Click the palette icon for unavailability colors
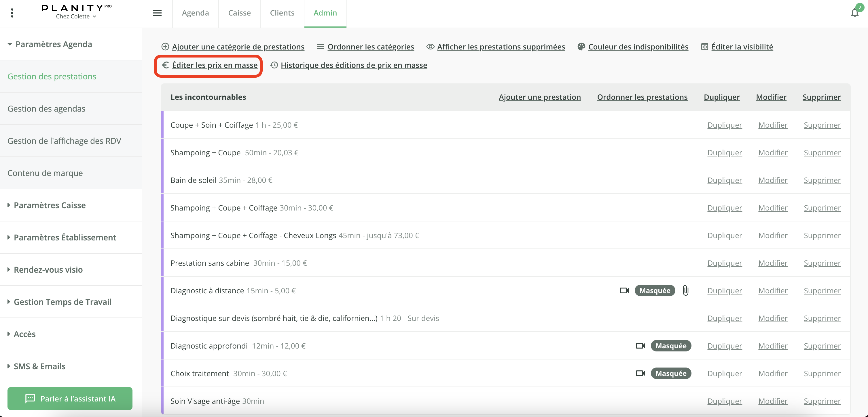The width and height of the screenshot is (868, 417). pos(581,47)
